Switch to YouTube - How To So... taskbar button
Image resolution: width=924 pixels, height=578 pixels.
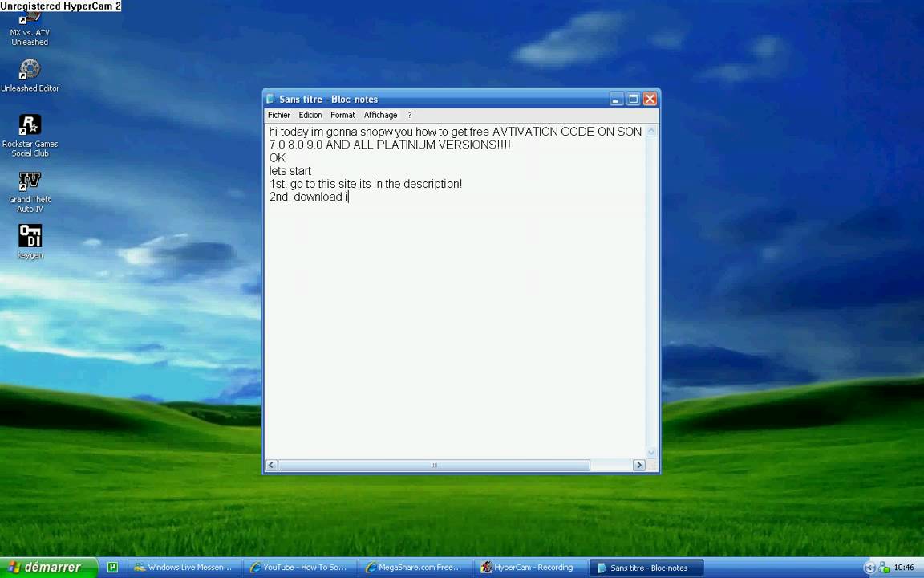click(x=300, y=568)
